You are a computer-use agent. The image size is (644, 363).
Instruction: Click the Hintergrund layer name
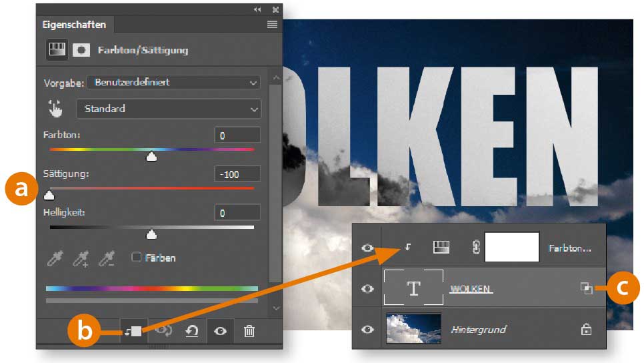click(x=479, y=329)
